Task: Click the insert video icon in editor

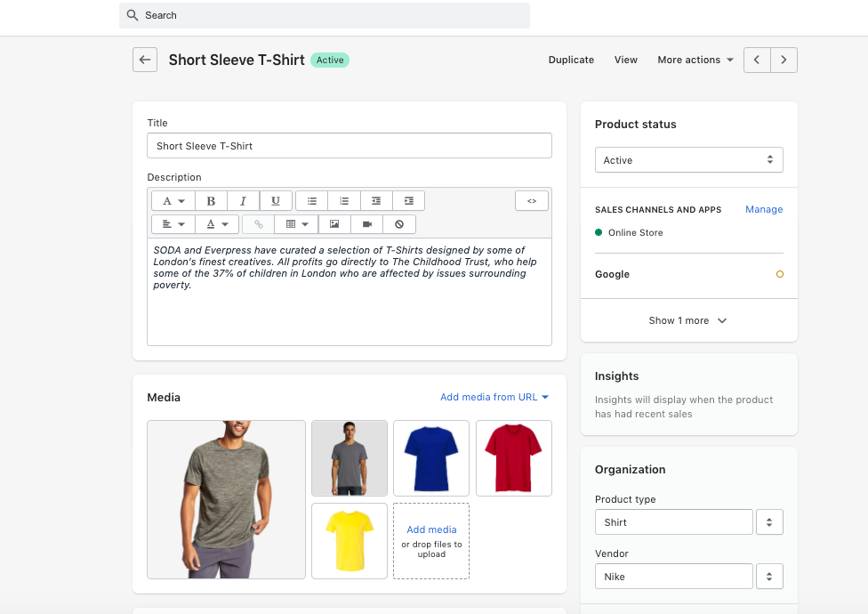Action: 366,224
